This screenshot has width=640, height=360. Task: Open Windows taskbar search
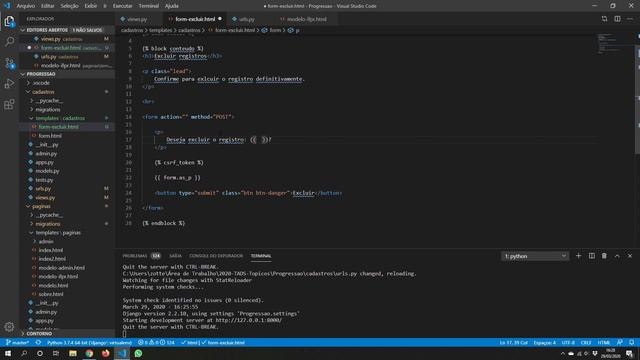(24, 353)
